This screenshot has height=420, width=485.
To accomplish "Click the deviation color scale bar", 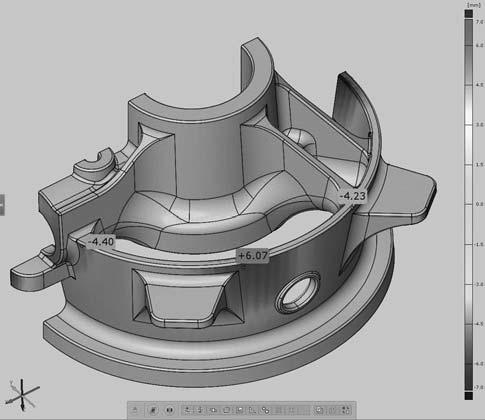I will (x=469, y=205).
